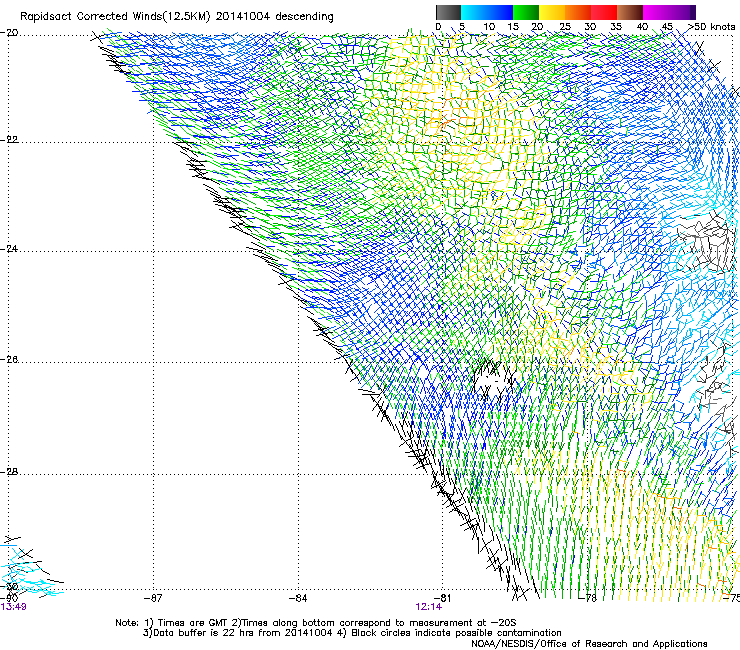740x650 pixels.
Task: Click the legend tick label 40
Action: pyautogui.click(x=642, y=26)
